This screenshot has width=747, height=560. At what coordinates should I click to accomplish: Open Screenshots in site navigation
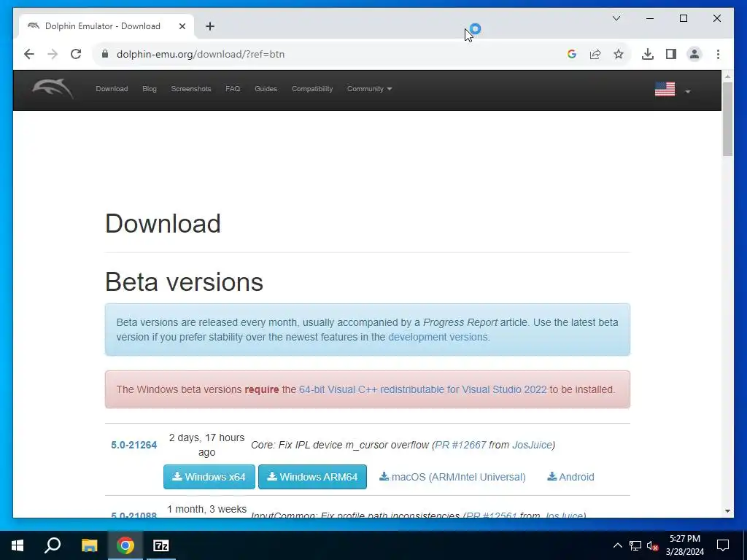click(x=191, y=89)
